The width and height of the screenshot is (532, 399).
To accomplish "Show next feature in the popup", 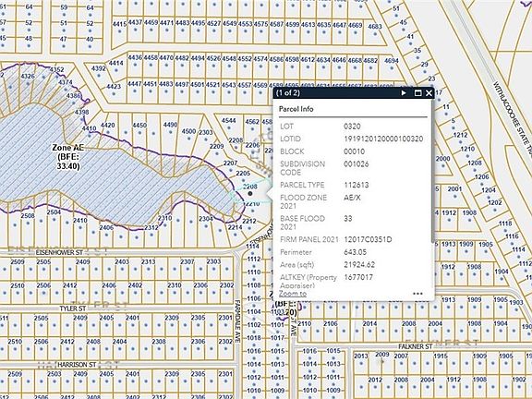I will click(x=404, y=92).
